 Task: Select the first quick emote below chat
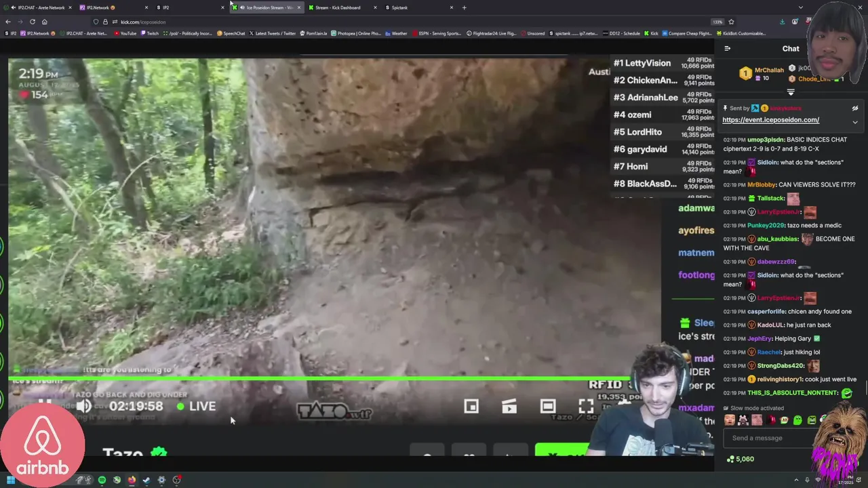click(x=730, y=420)
